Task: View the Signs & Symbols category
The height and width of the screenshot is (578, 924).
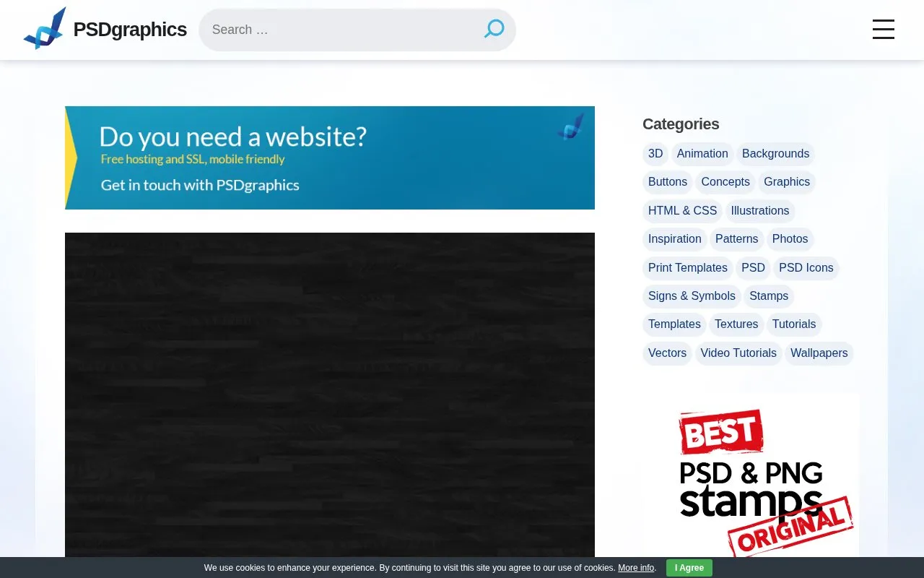Action: 692,296
